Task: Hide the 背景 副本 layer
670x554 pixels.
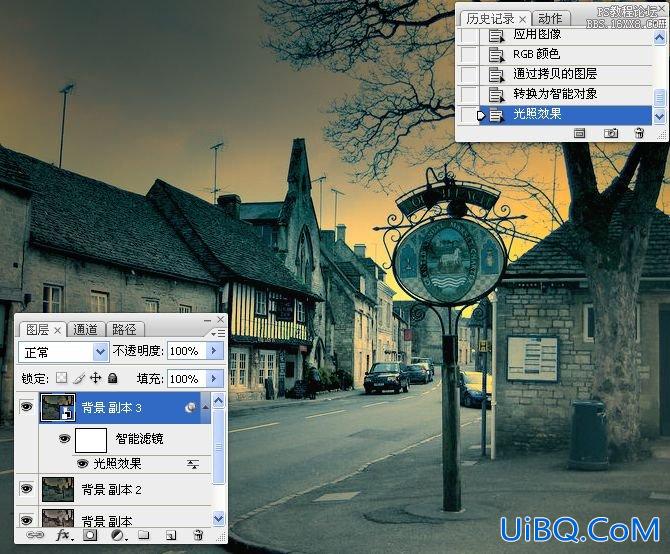Action: (x=26, y=520)
